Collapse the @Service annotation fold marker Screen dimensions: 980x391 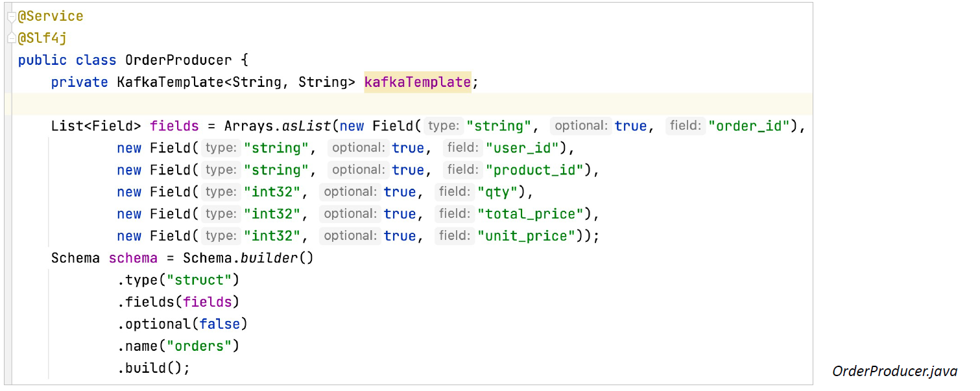[11, 17]
